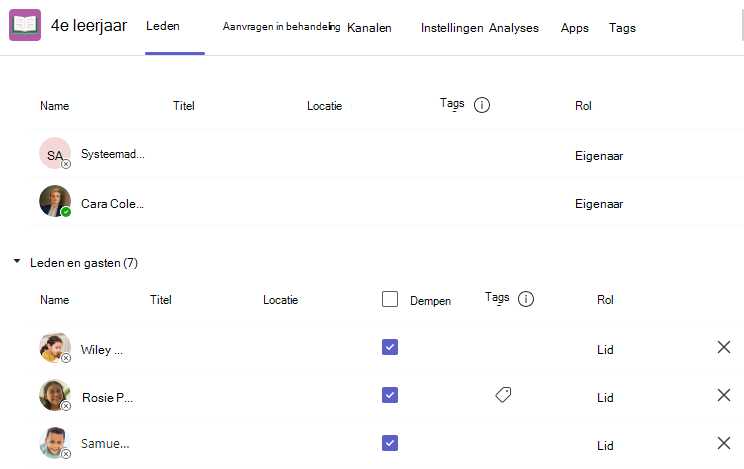
Task: Uncheck the Dempen checkbox for Wiley
Action: pos(390,347)
